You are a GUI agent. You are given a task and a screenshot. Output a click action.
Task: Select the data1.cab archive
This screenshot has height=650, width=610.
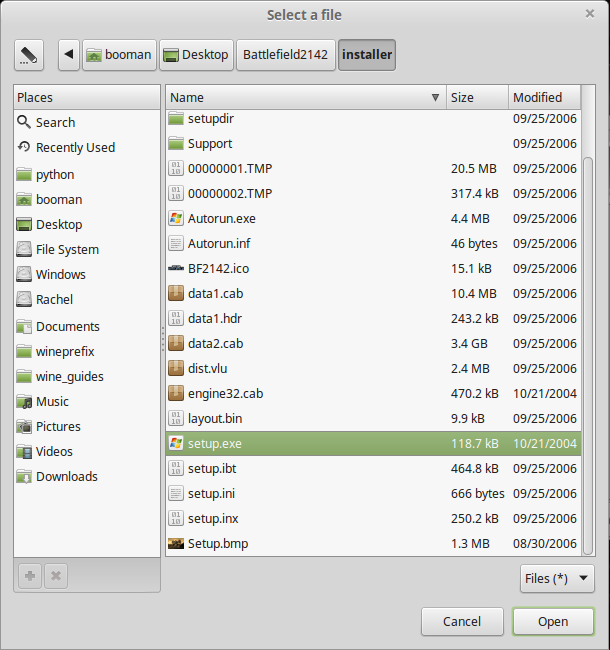click(373, 293)
